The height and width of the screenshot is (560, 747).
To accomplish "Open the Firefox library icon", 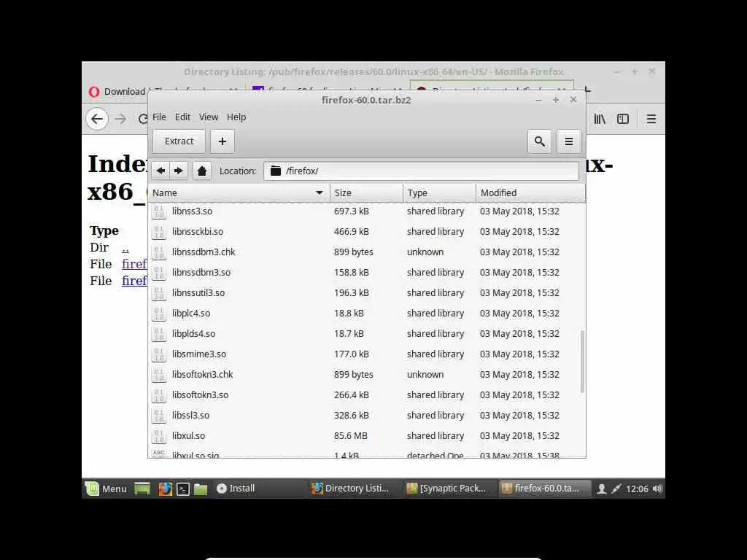I will click(600, 119).
